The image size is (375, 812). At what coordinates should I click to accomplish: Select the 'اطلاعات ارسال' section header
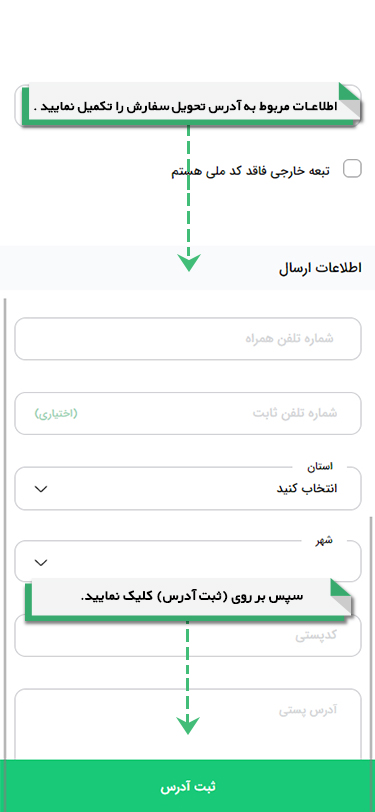pos(320,268)
